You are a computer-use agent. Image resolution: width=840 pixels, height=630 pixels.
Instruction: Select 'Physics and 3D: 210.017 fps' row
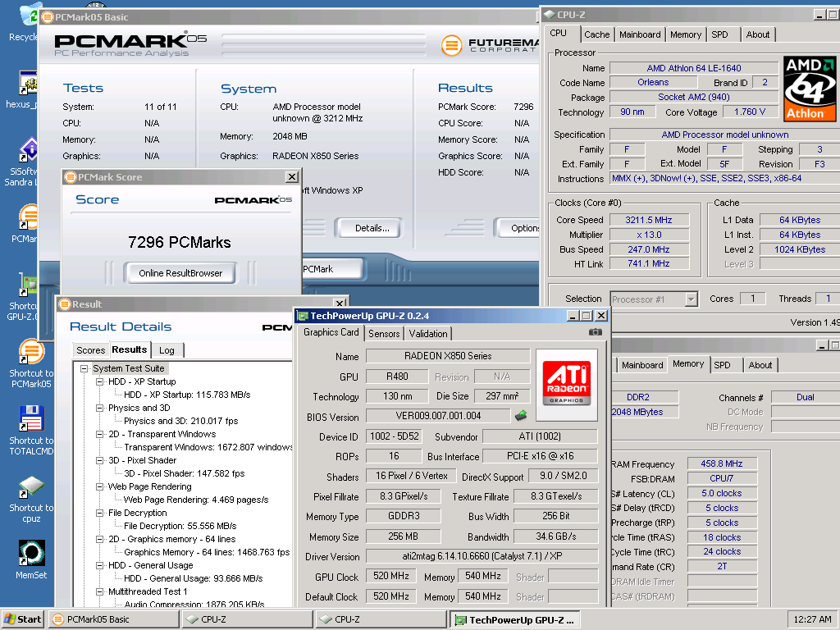coord(181,421)
